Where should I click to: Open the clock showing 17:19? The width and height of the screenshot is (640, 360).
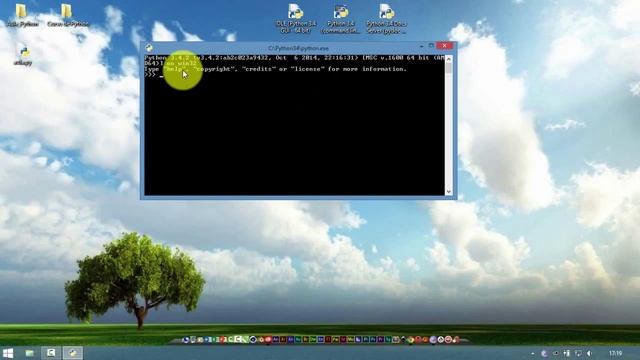pyautogui.click(x=616, y=353)
